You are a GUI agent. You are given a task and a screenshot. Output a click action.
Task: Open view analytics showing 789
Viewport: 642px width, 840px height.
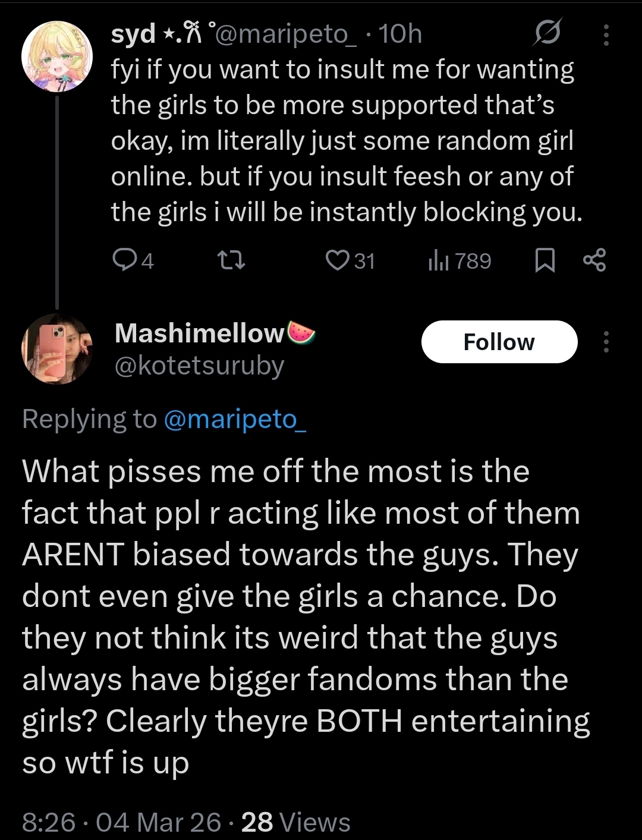tap(460, 261)
